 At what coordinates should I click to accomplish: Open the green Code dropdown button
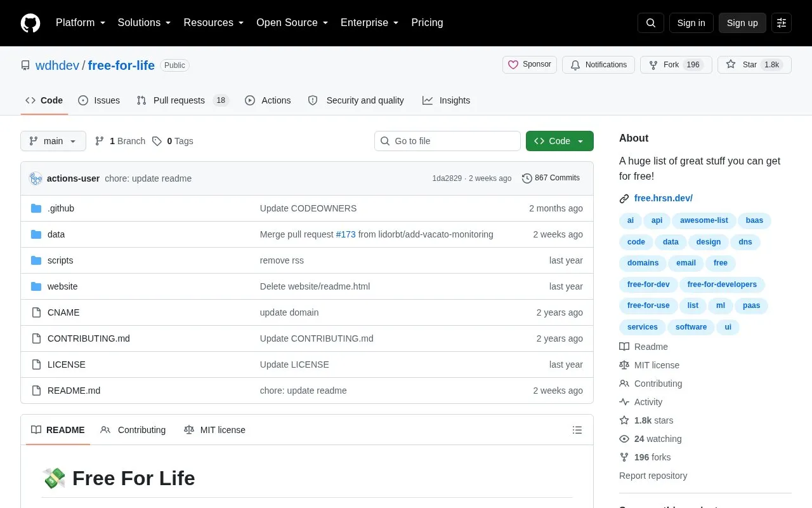point(560,141)
